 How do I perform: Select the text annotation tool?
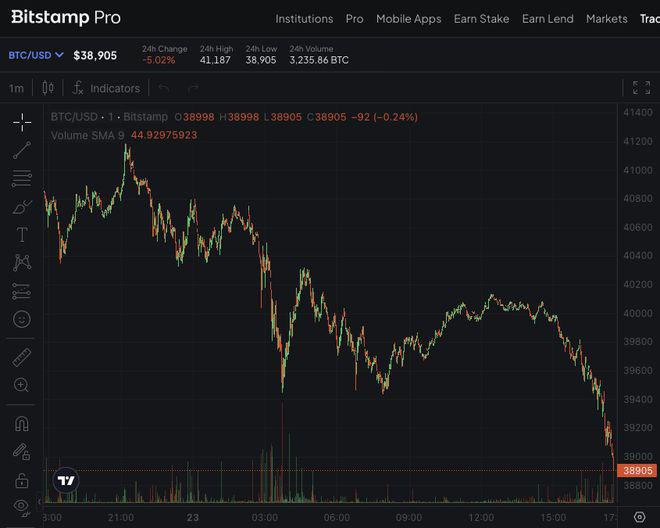click(x=22, y=235)
